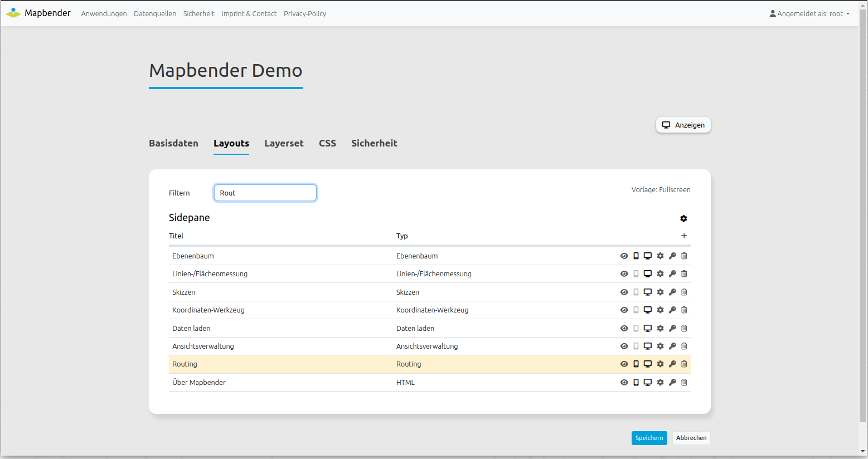Viewport: 868px width, 459px height.
Task: Delete Routing element with trash icon
Action: [x=684, y=364]
